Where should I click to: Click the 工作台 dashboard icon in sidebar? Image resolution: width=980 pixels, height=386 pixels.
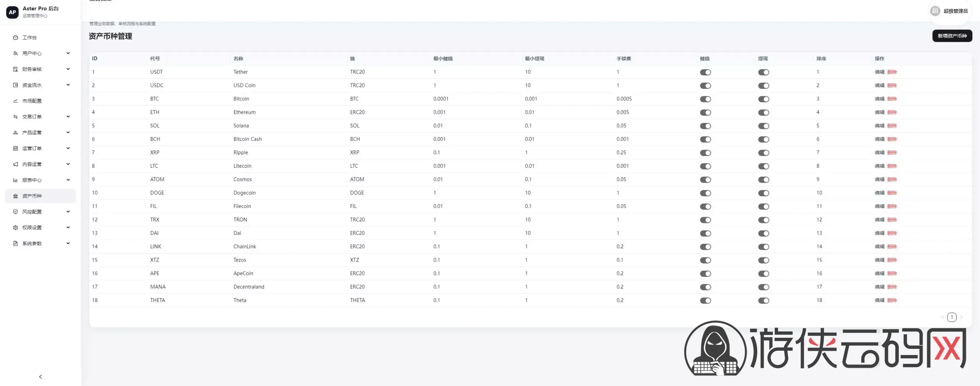15,38
